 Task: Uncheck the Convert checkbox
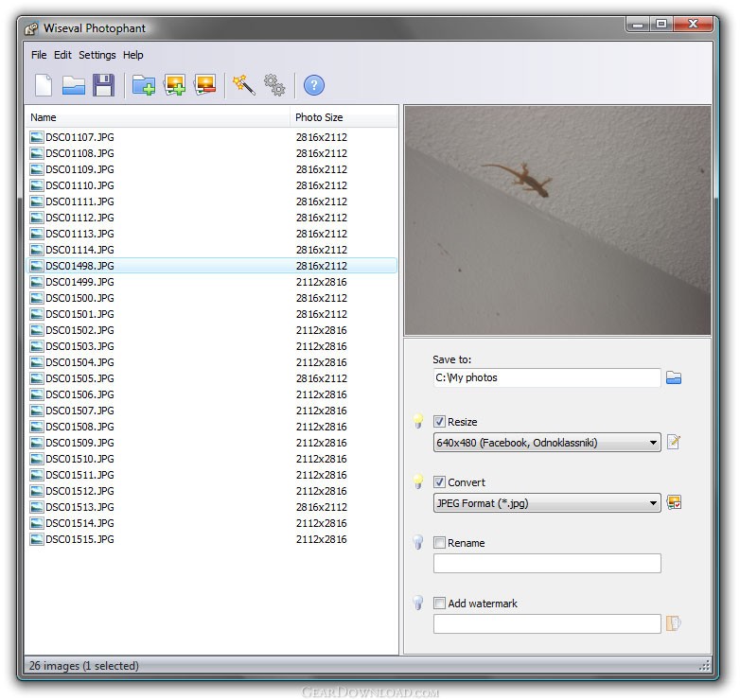[439, 482]
